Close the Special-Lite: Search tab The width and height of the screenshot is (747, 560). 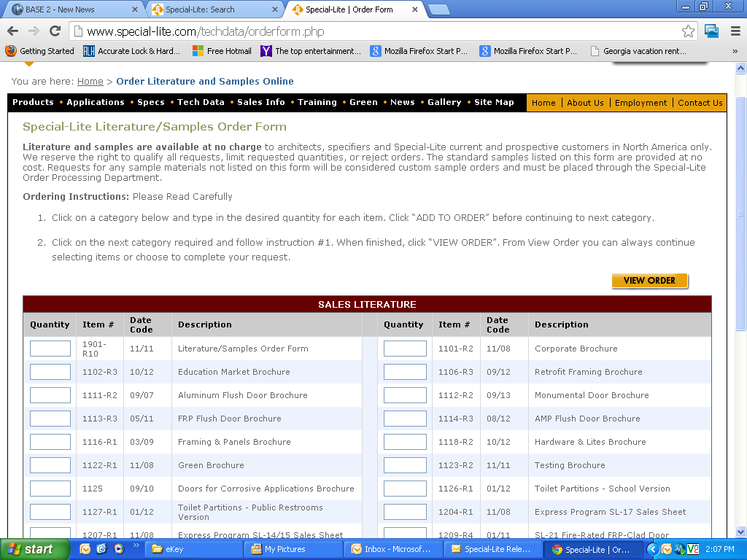276,9
